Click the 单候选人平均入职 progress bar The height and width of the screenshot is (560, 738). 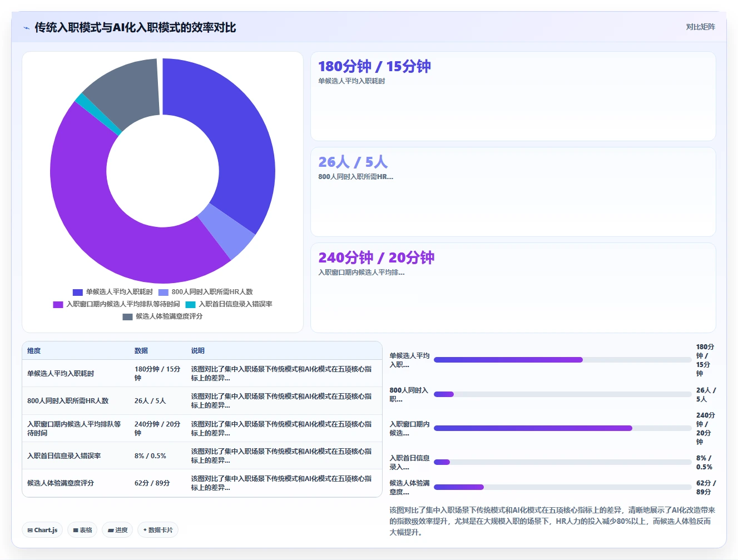tap(562, 360)
